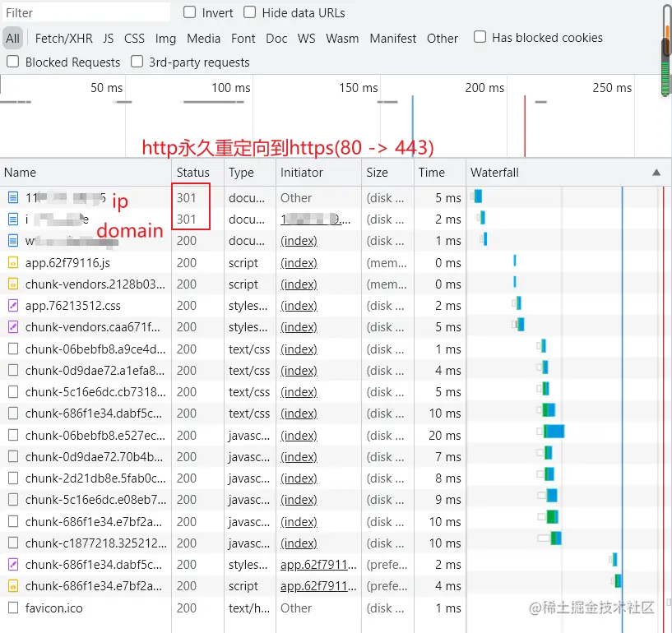Check Has blocked cookies option
This screenshot has height=633, width=672.
[480, 37]
